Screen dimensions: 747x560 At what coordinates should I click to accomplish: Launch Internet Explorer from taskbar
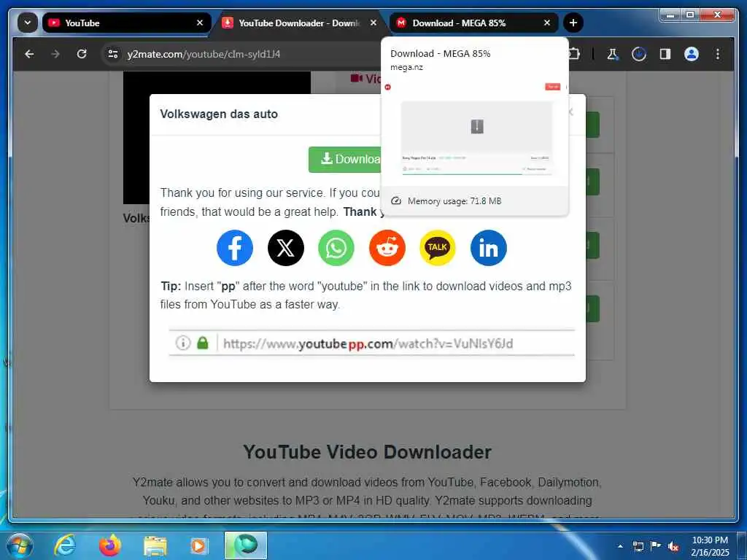(x=65, y=545)
